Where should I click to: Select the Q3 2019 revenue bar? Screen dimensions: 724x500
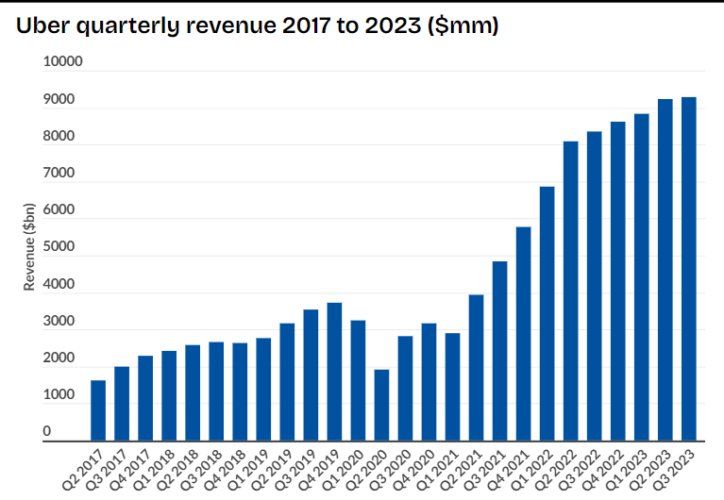click(x=311, y=375)
